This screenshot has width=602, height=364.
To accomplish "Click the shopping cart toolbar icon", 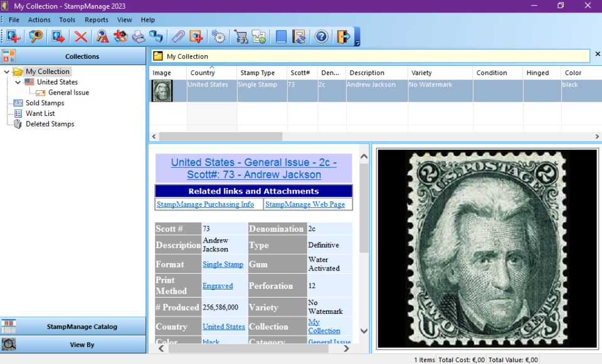I will (x=241, y=36).
